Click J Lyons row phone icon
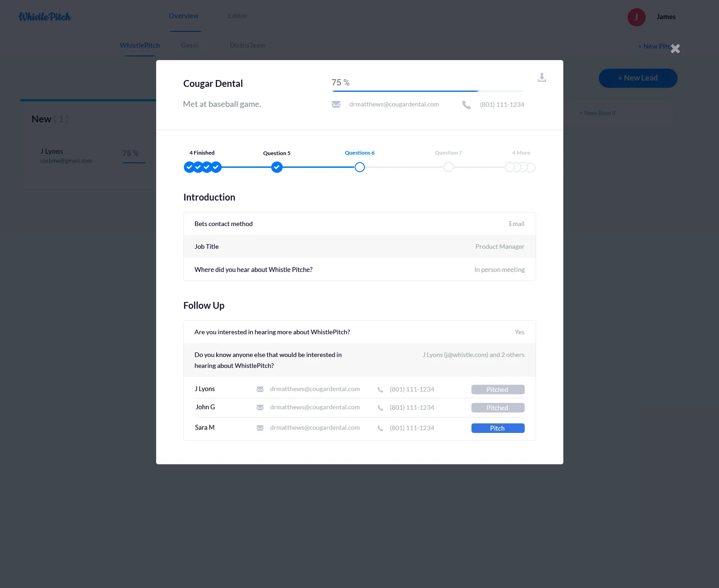719x588 pixels. [x=380, y=390]
